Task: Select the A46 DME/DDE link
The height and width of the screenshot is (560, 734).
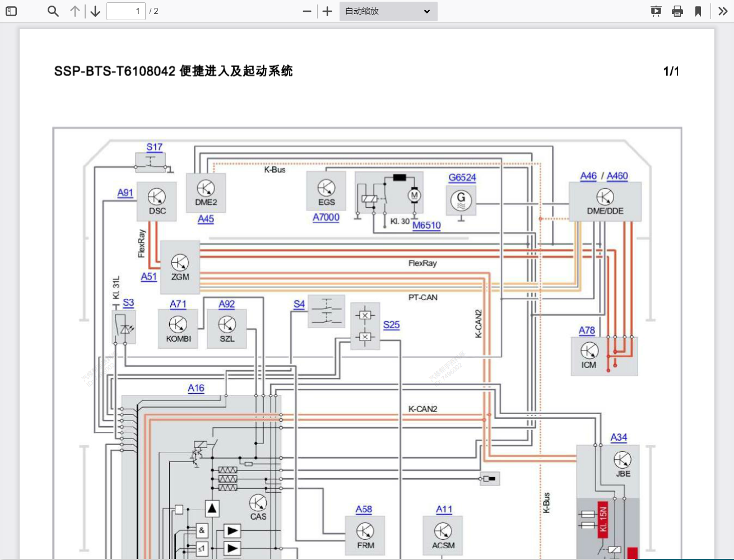Action: [588, 176]
